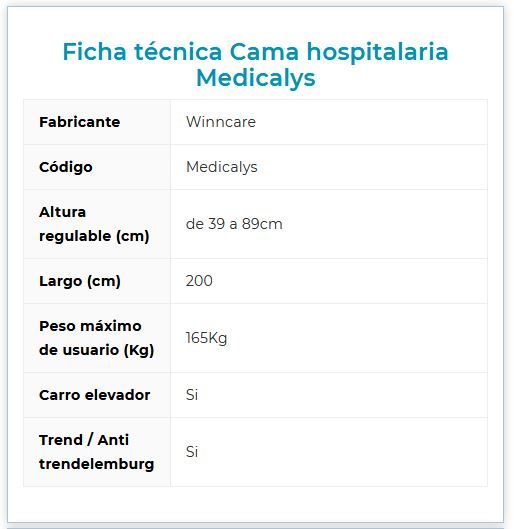Click the 200 length value
This screenshot has width=514, height=529.
pos(199,281)
